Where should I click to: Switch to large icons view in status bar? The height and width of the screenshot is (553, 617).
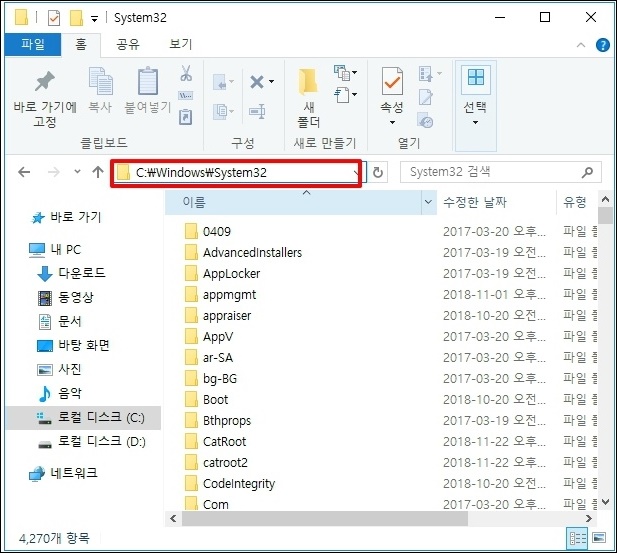[599, 538]
